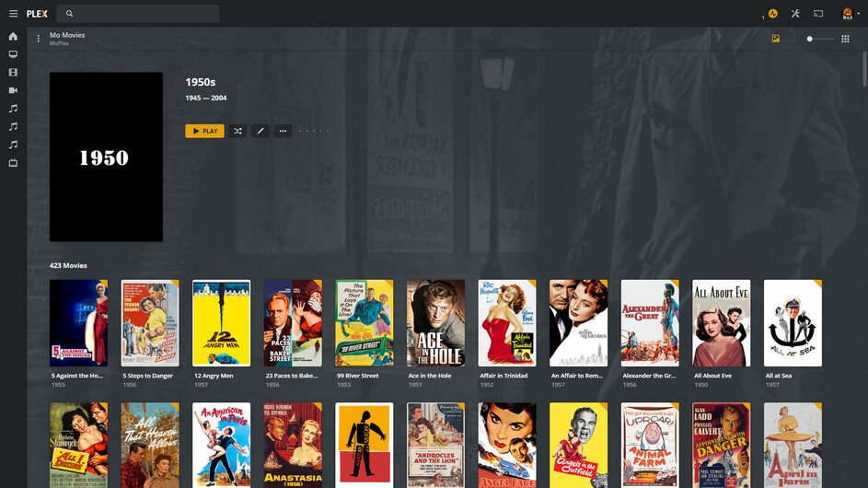Open the library options three-dot menu
The height and width of the screenshot is (488, 868).
pyautogui.click(x=38, y=39)
